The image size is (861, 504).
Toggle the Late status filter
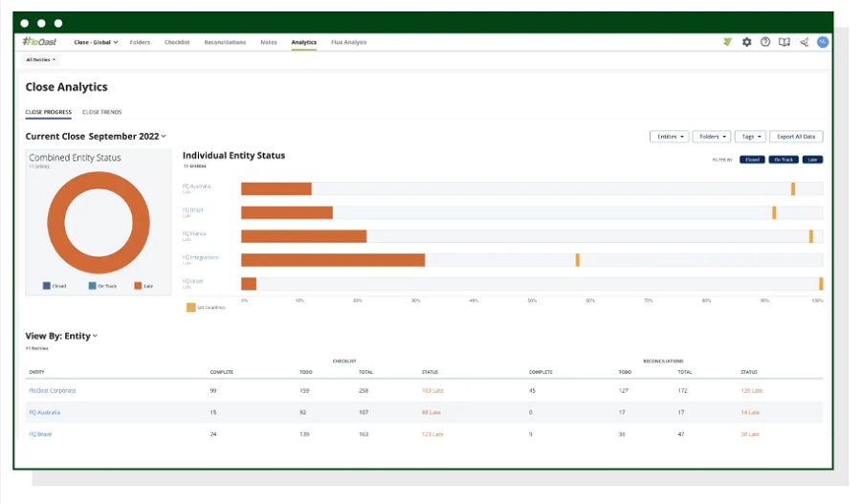(x=812, y=160)
